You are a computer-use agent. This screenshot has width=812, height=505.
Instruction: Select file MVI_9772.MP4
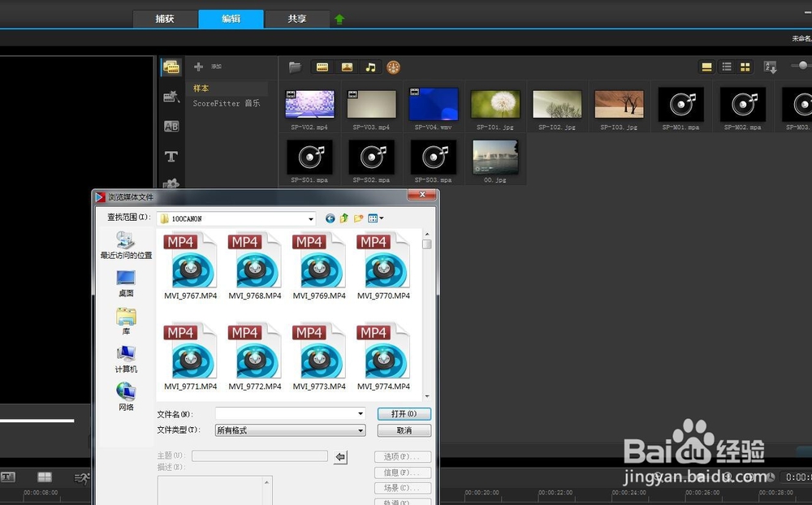255,357
